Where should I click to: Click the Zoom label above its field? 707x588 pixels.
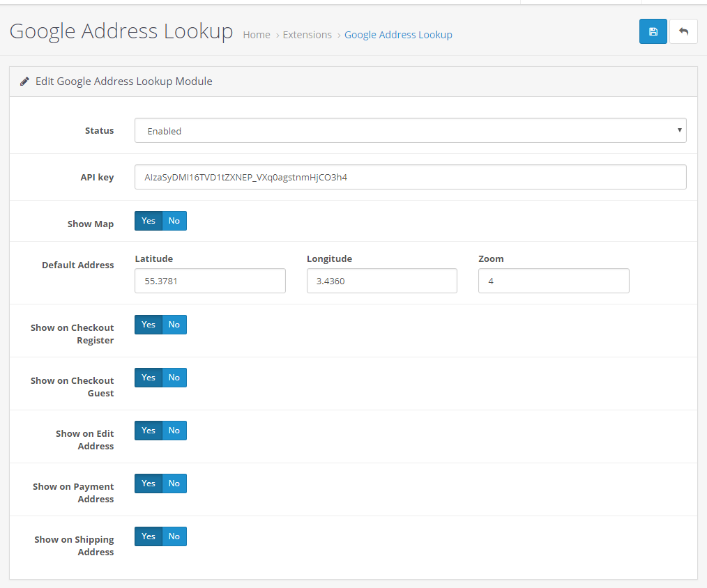[x=491, y=258]
